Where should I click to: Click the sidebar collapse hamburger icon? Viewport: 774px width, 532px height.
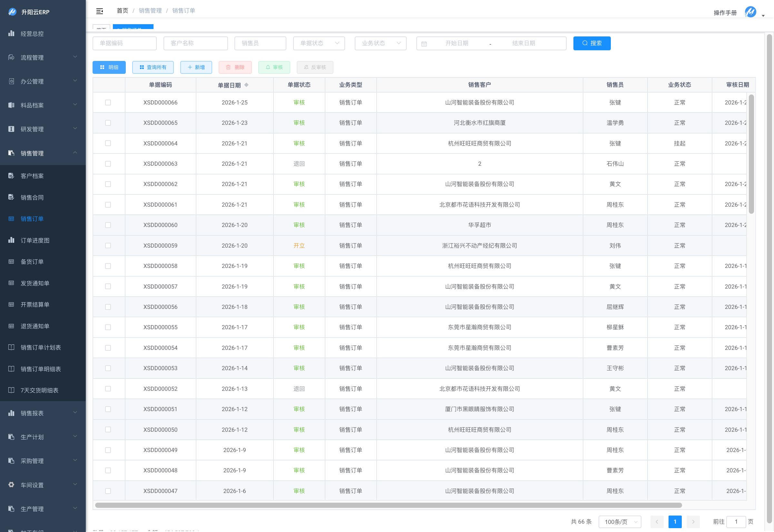[x=99, y=11]
